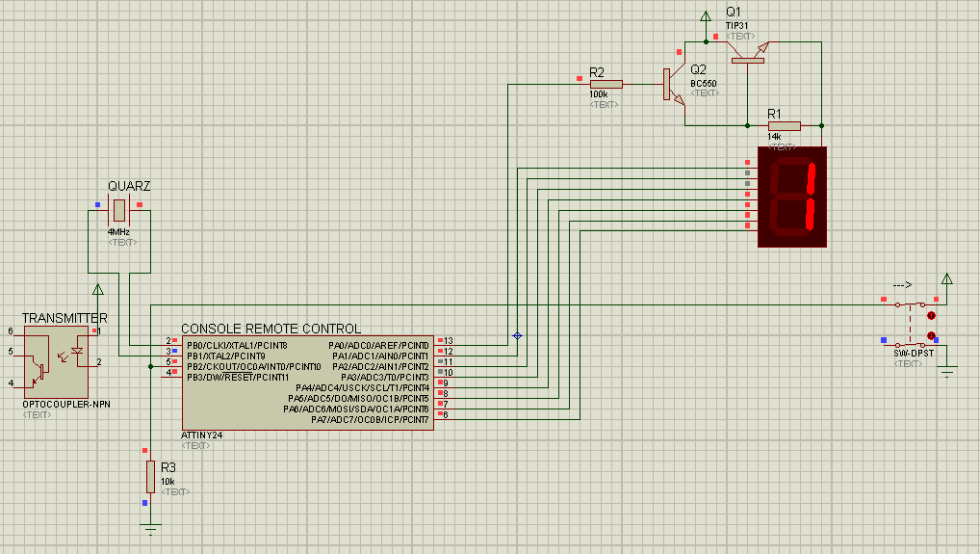The width and height of the screenshot is (980, 554).
Task: Click power terminal arrow above the switch
Action: click(947, 280)
